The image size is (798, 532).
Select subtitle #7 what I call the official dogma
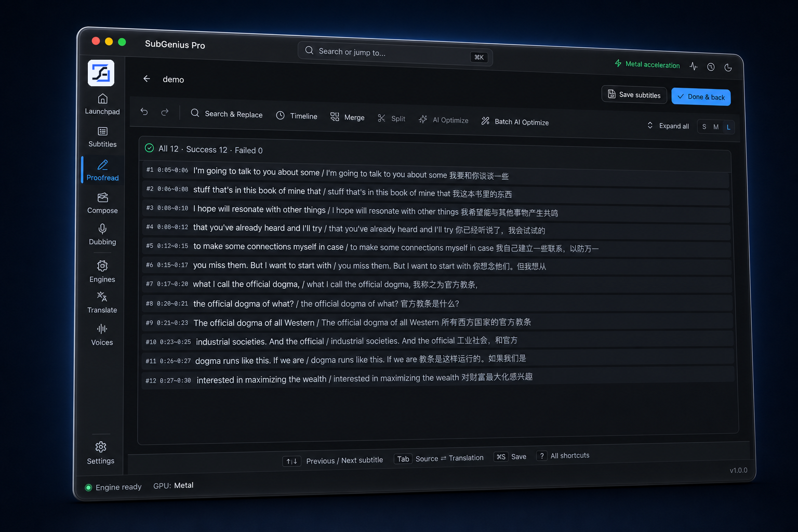(437, 285)
